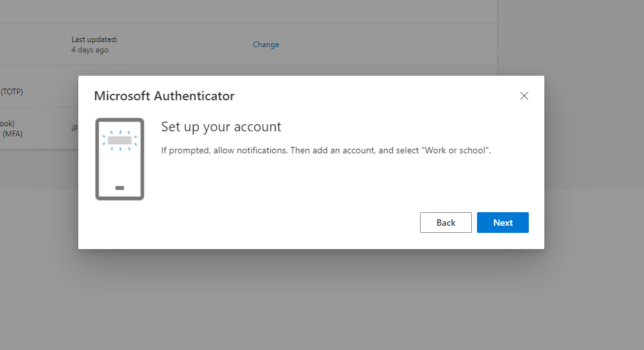Close the Microsoft Authenticator dialog
Image resolution: width=644 pixels, height=350 pixels.
tap(524, 96)
